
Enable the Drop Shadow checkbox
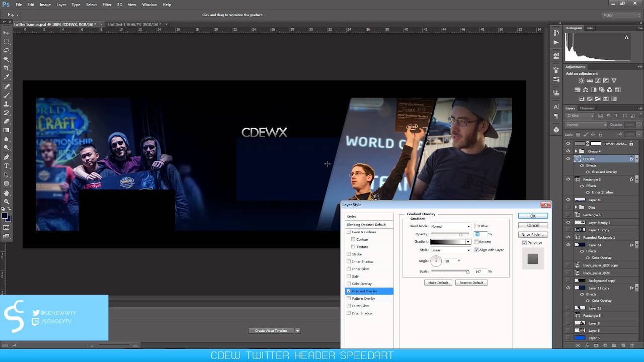click(349, 313)
